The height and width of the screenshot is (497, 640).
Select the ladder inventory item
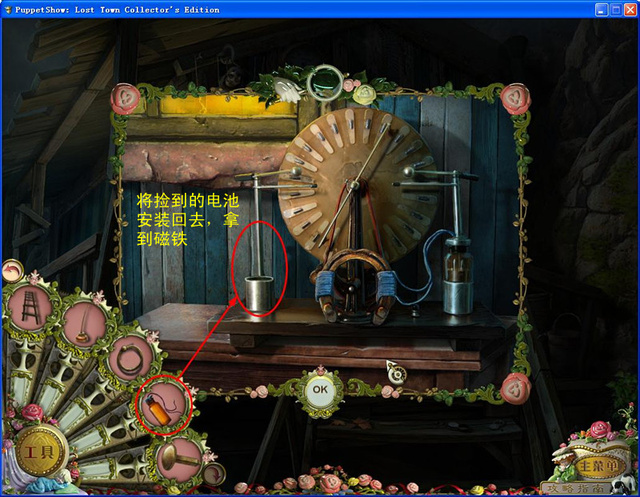pyautogui.click(x=30, y=306)
